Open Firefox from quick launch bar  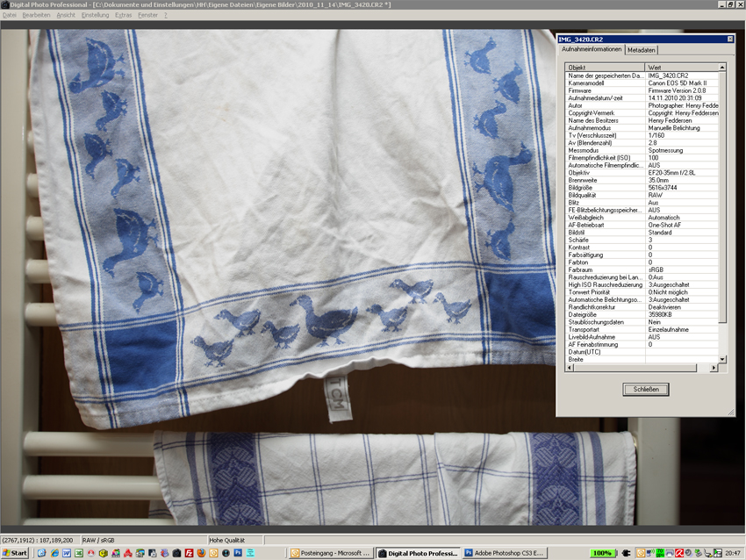click(202, 553)
